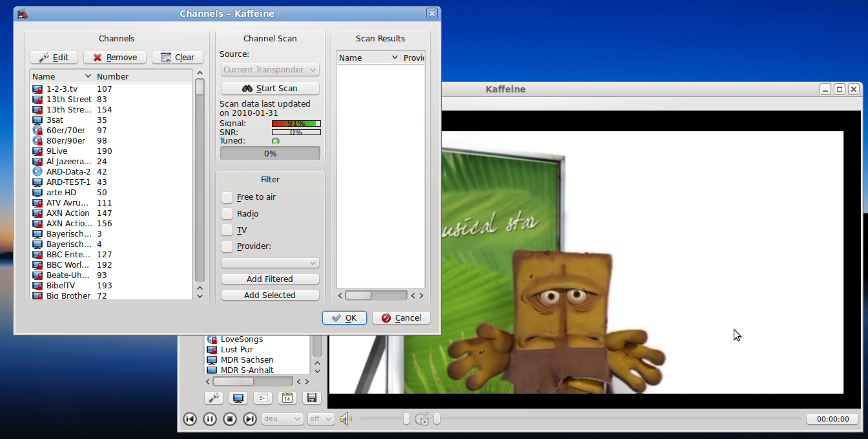The image size is (868, 439).
Task: Click the Remove button in Channels
Action: pyautogui.click(x=115, y=58)
